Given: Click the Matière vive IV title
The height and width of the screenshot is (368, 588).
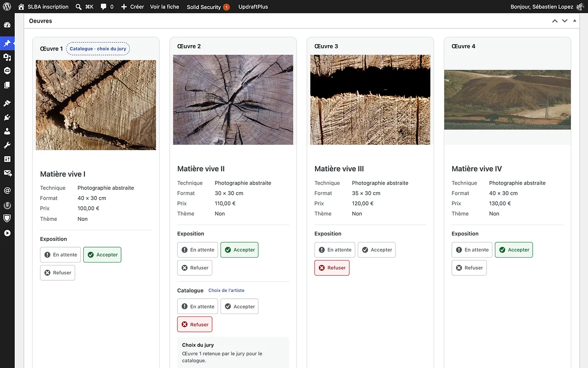Looking at the screenshot, I should (477, 169).
